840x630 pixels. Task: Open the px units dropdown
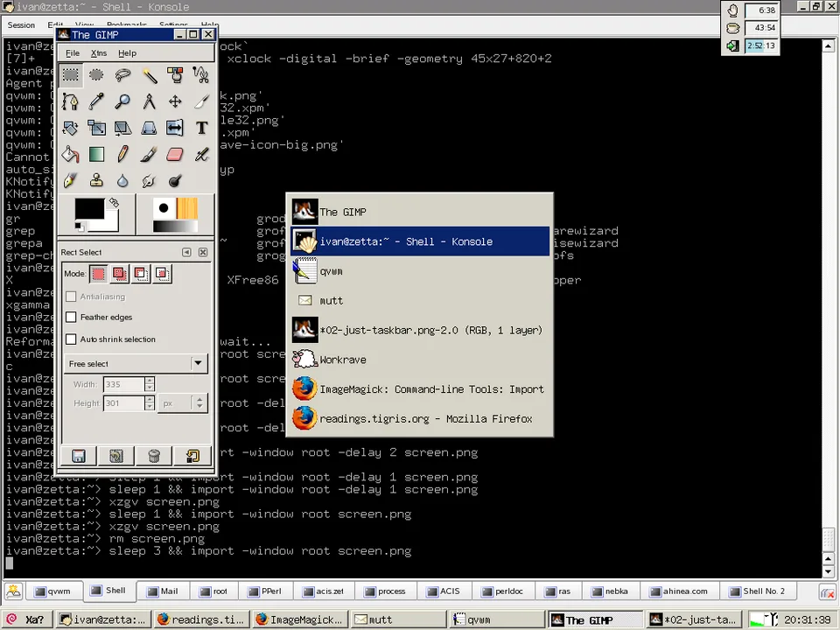pos(182,403)
